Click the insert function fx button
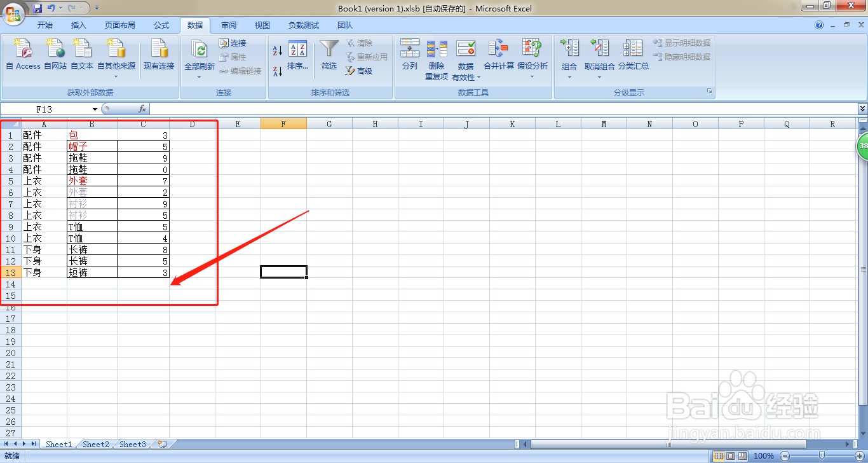This screenshot has width=868, height=463. [x=142, y=109]
